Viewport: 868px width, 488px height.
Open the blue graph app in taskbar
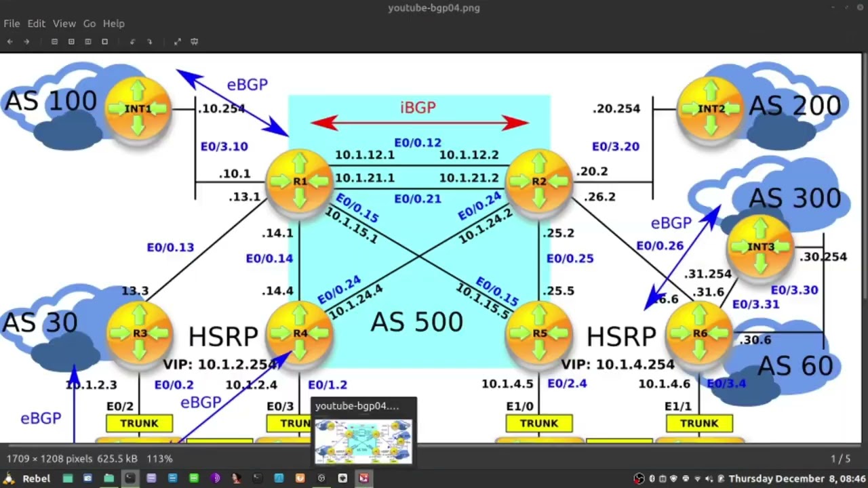pos(279,479)
